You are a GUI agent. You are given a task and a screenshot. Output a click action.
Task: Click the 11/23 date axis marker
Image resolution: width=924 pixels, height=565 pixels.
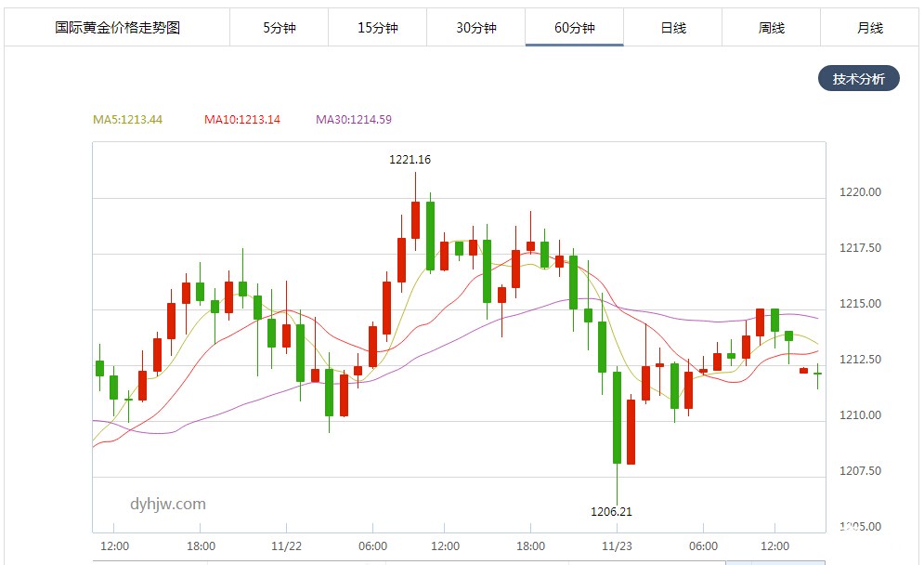pyautogui.click(x=618, y=546)
